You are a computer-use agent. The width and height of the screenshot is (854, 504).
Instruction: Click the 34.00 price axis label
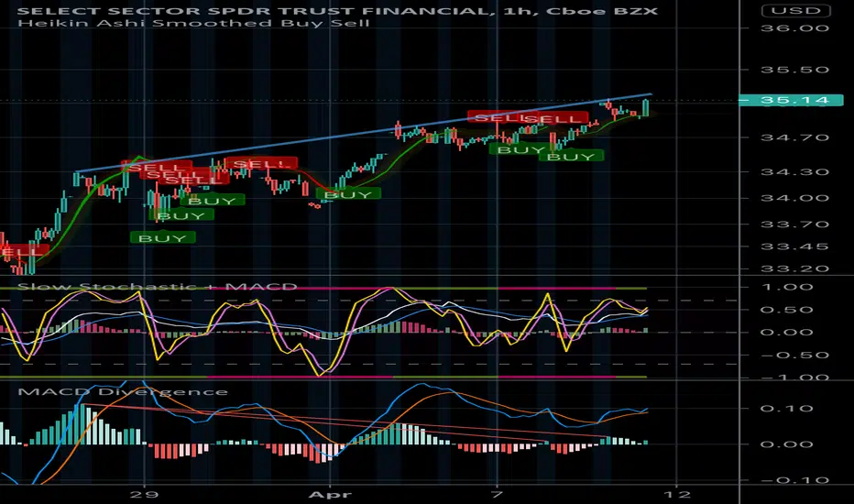(x=794, y=198)
